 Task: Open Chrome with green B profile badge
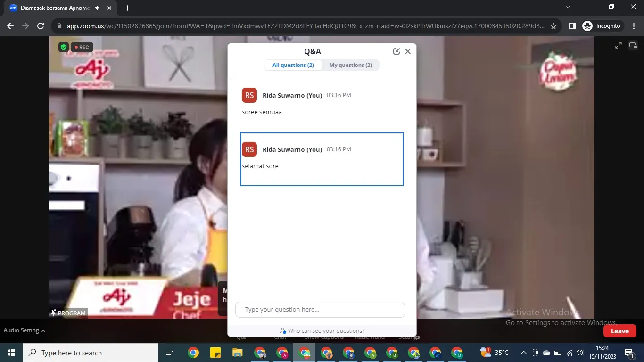(x=392, y=353)
